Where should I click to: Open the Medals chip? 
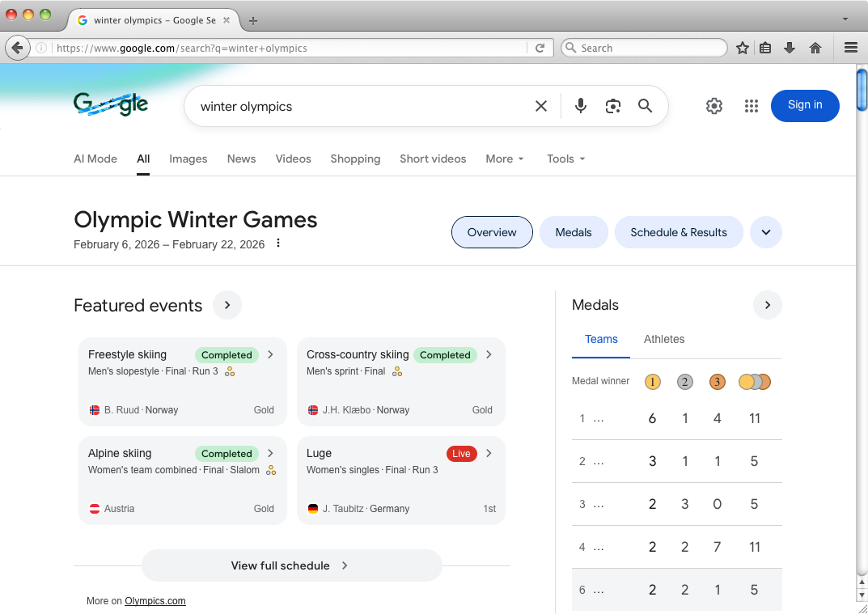[x=574, y=232]
